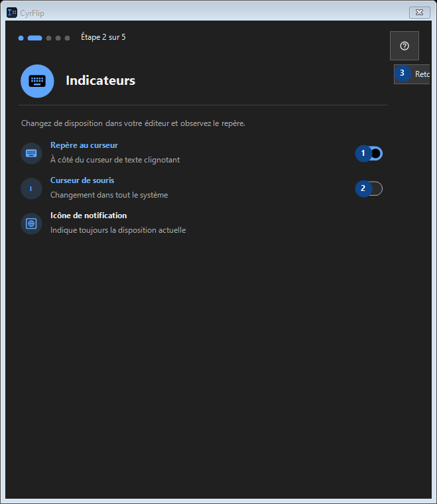The image size is (437, 504).
Task: Click the Repère au curseur keyboard icon
Action: pyautogui.click(x=31, y=153)
